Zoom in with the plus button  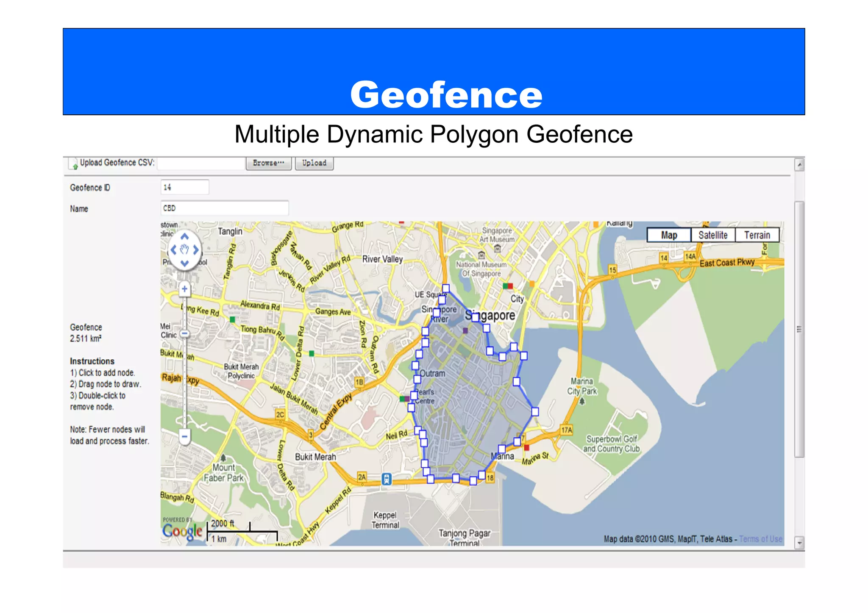point(184,289)
